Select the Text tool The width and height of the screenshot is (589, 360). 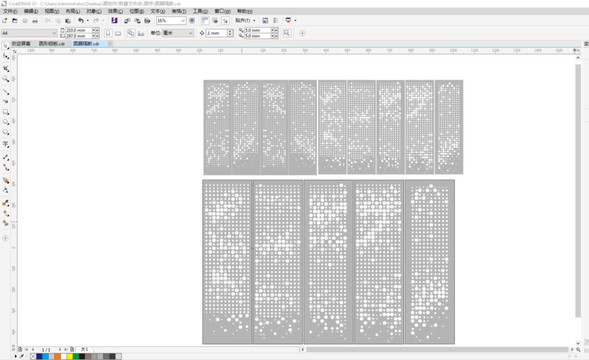coord(6,144)
